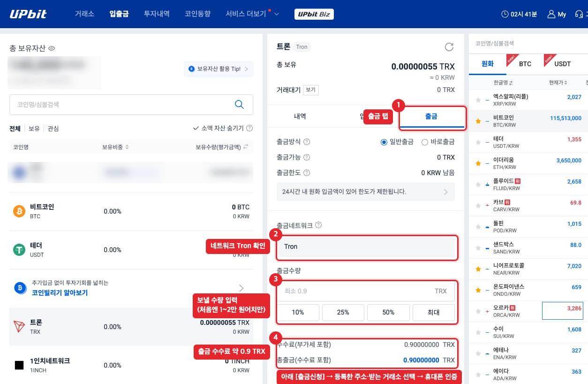Viewport: 588px width, 384px height.
Task: Open the 코인빌리기 알아보기 link
Action: point(60,292)
